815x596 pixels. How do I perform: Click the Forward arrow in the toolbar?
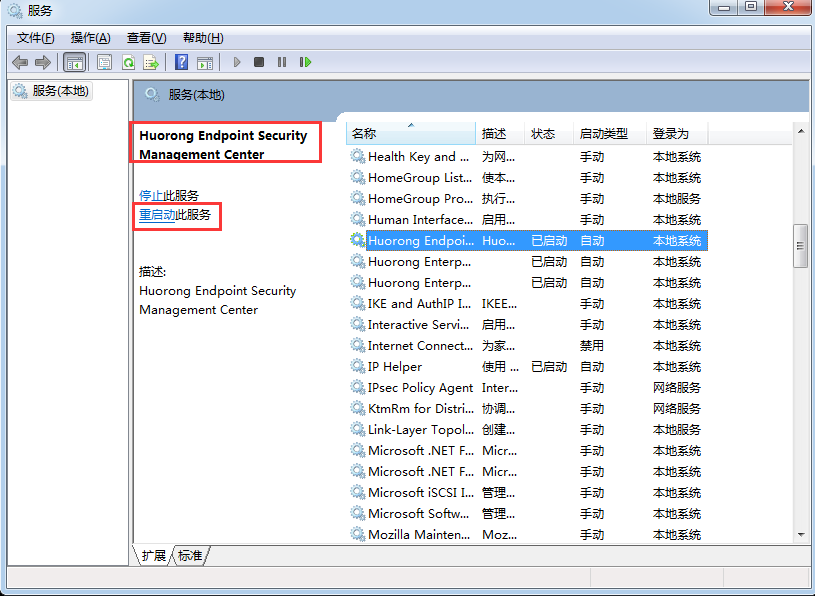coord(43,62)
